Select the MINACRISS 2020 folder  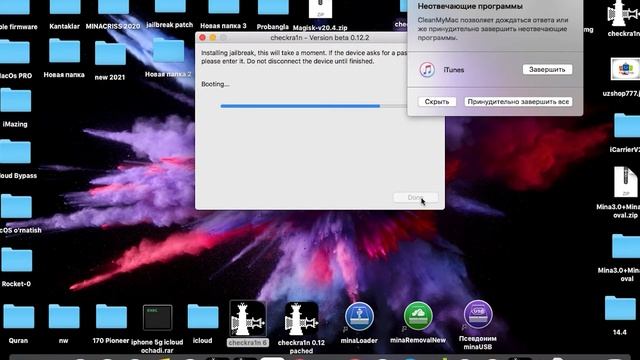point(113,8)
